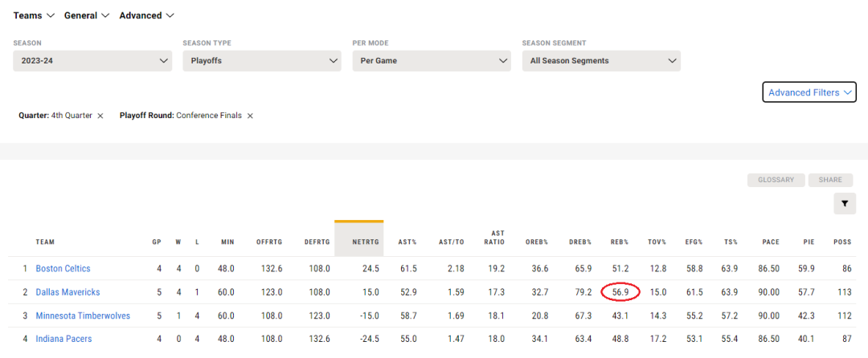Sort table by REB% column header
Screen dimensions: 868x358
(620, 242)
